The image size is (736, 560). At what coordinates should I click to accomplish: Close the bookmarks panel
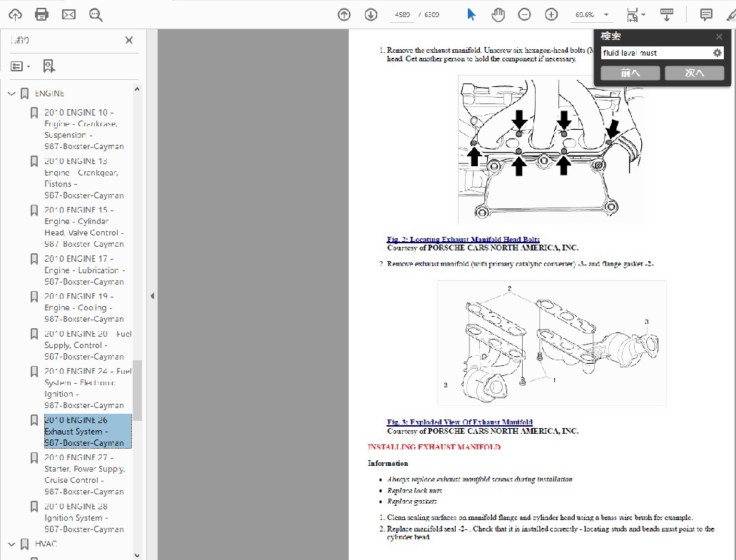[129, 41]
